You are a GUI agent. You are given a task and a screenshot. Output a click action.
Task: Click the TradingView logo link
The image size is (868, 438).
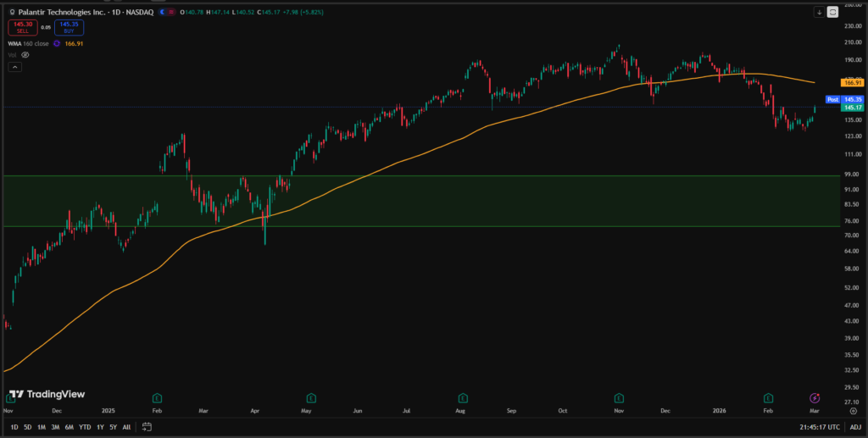click(47, 394)
